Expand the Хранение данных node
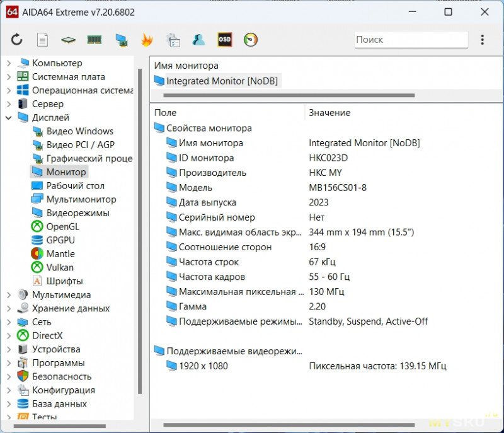504x433 pixels. click(x=9, y=309)
